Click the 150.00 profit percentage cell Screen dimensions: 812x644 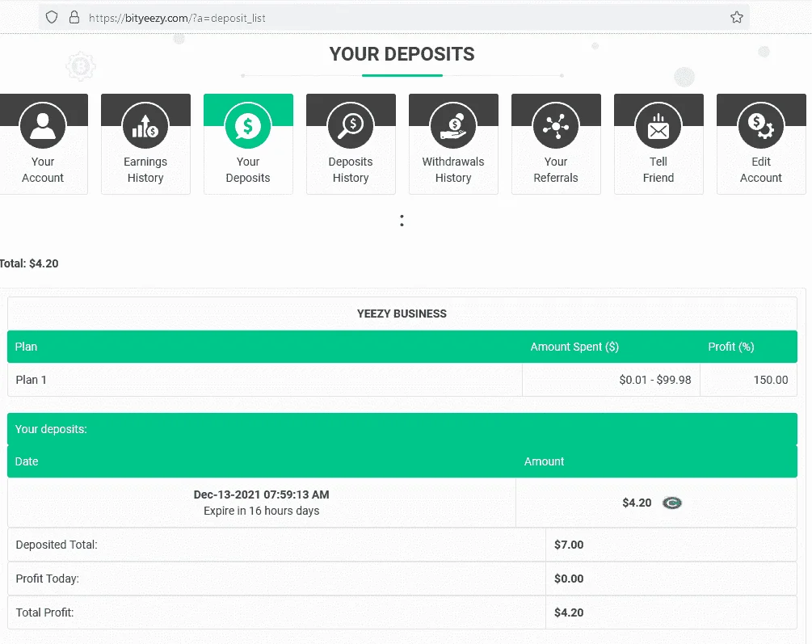pyautogui.click(x=748, y=380)
